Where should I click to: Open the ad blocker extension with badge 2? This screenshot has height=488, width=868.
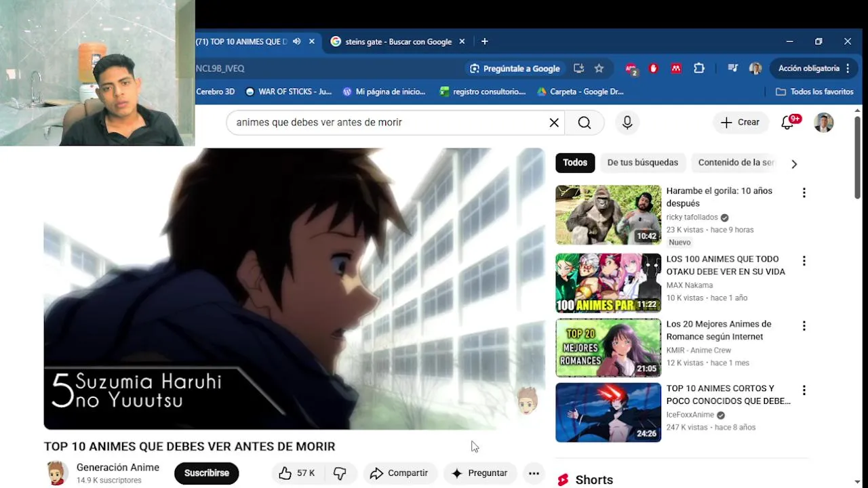(631, 68)
